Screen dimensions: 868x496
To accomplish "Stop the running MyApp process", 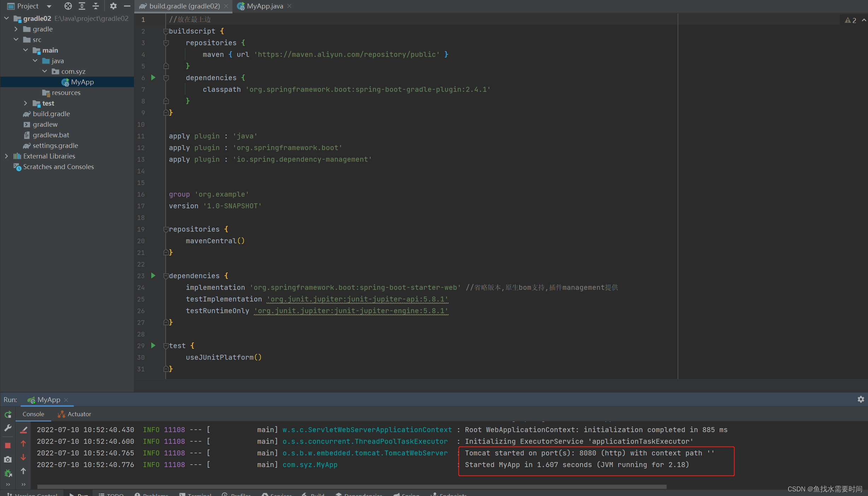I will click(x=8, y=445).
